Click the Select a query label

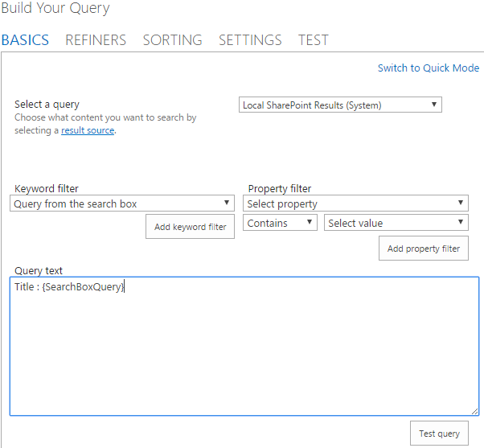[47, 105]
